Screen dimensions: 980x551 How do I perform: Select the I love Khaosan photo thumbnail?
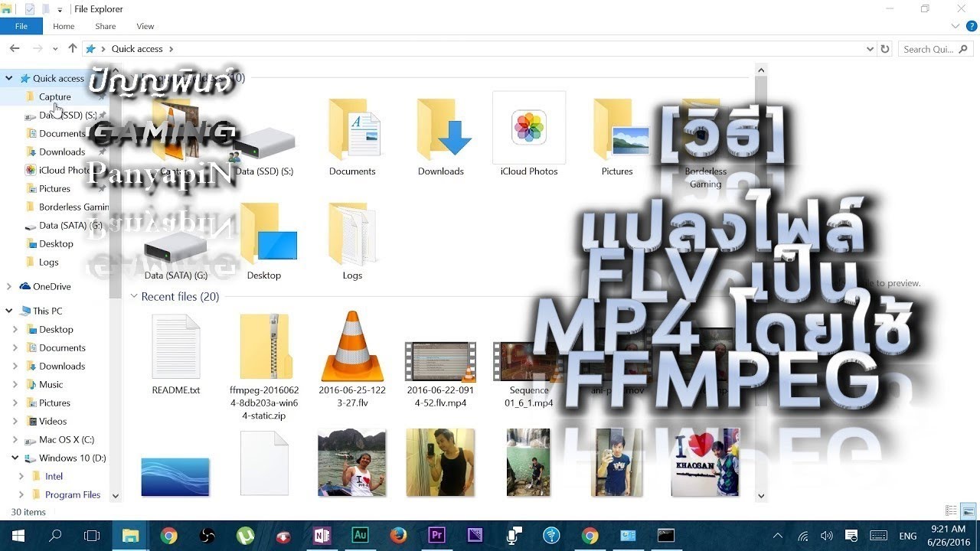[x=705, y=462]
